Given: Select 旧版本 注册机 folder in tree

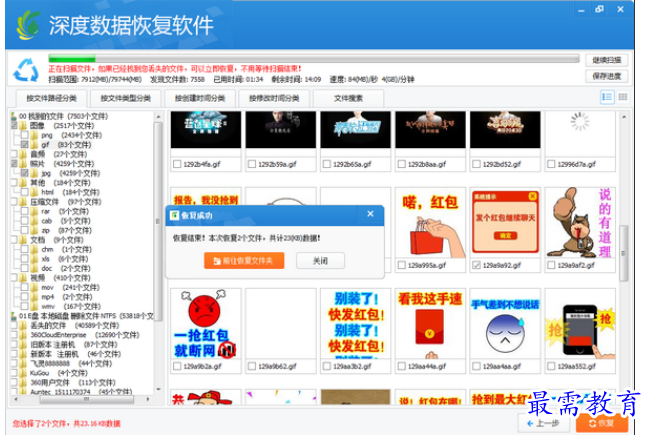Looking at the screenshot, I should tap(53, 345).
